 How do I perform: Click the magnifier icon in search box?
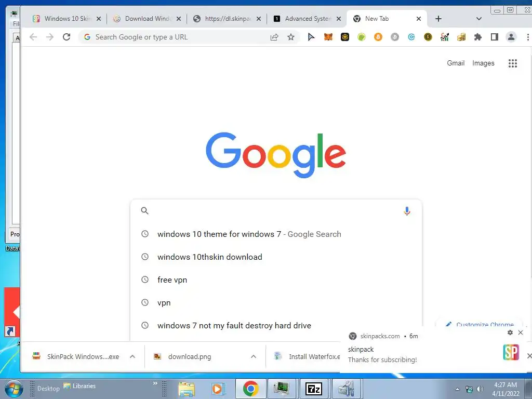click(144, 211)
